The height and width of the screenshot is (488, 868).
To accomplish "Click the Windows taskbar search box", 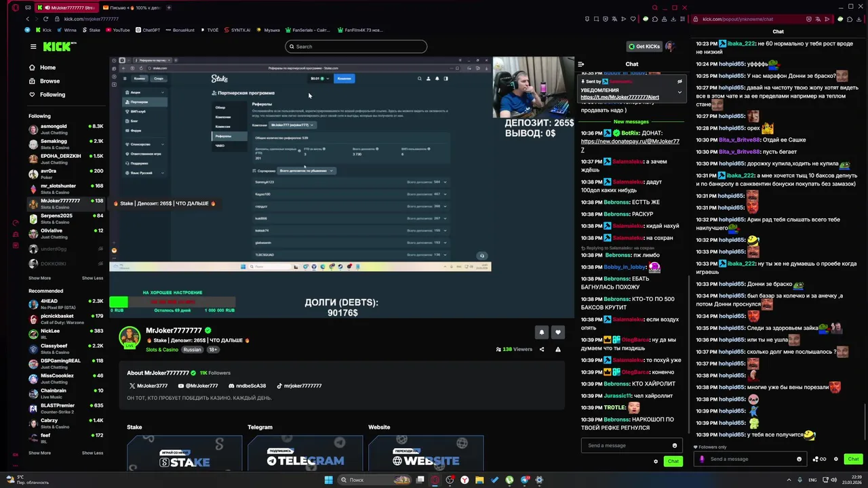I will point(375,480).
